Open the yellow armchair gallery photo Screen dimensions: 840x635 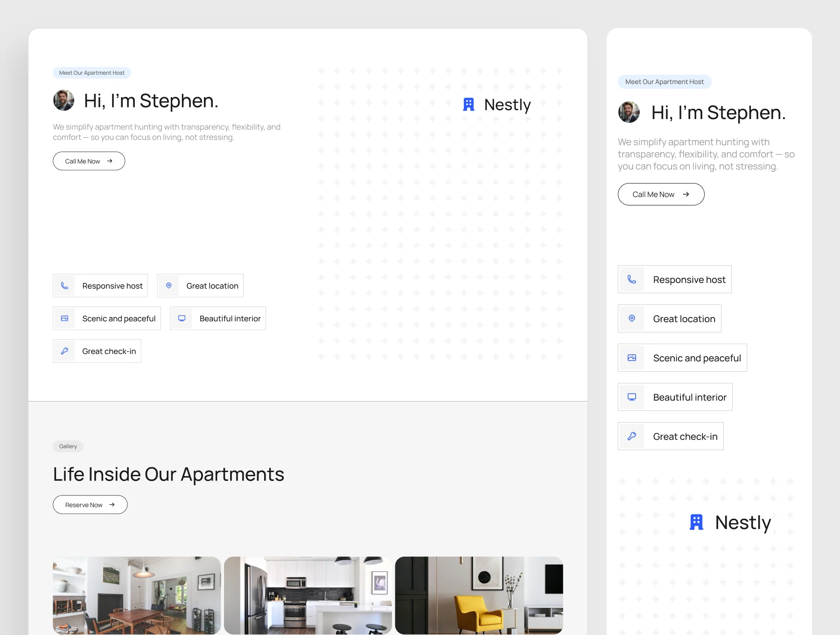pyautogui.click(x=479, y=595)
